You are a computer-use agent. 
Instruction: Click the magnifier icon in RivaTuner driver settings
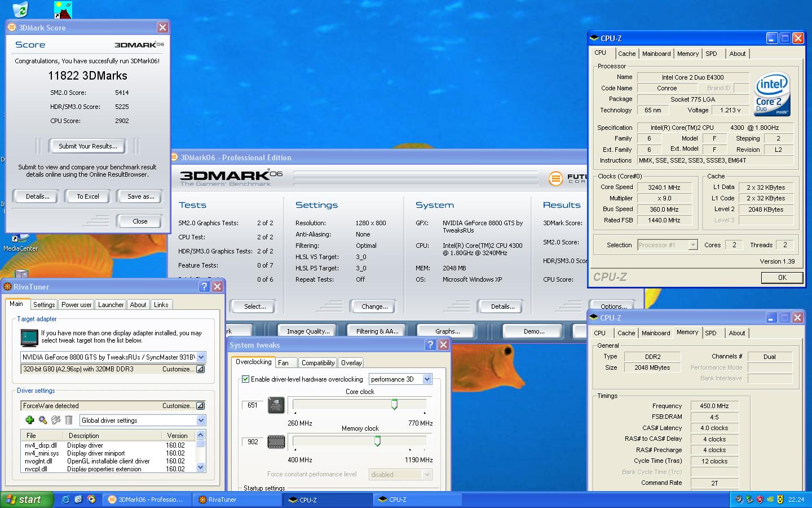[x=43, y=420]
